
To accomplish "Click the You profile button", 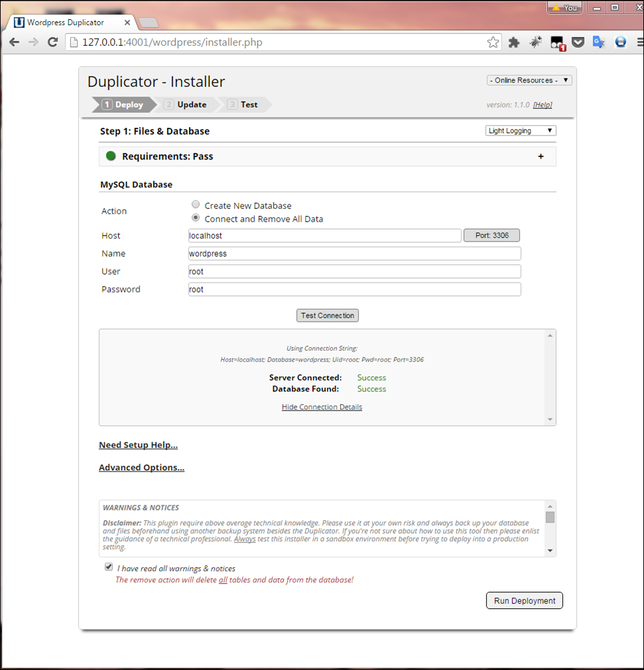I will (565, 8).
